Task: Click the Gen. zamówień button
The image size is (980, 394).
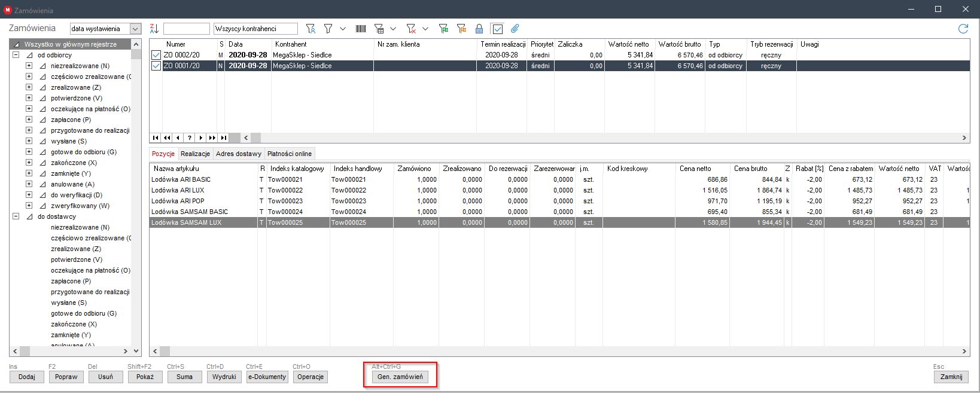Action: [400, 377]
